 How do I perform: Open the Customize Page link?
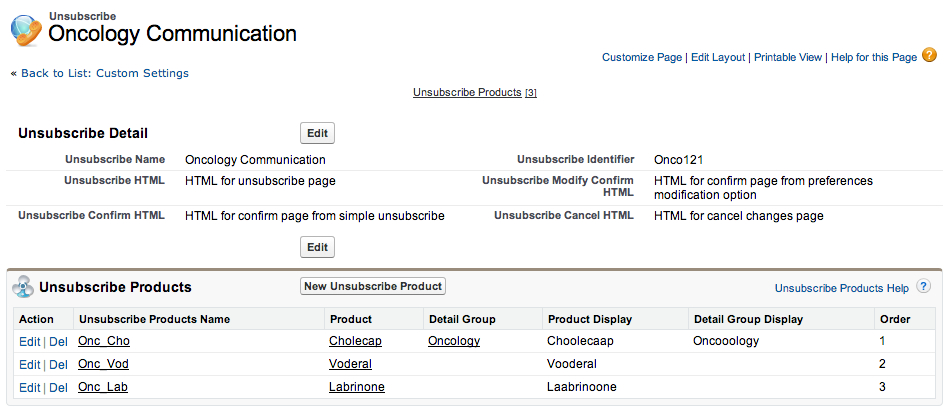pyautogui.click(x=642, y=58)
